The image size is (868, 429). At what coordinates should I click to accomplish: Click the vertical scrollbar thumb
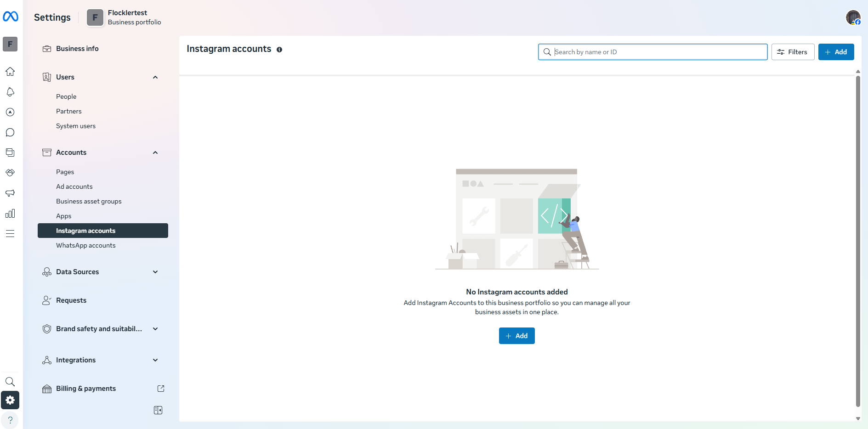coord(858,241)
